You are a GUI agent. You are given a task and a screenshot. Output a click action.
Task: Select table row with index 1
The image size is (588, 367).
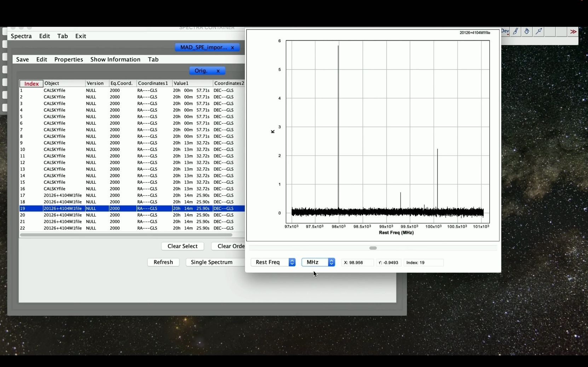pyautogui.click(x=132, y=91)
